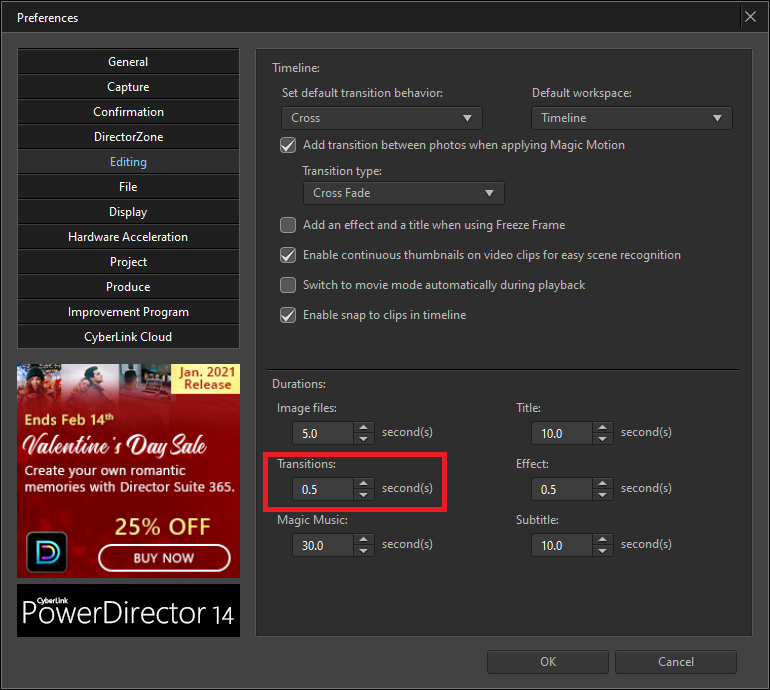Toggle continuous thumbnails on video clips
Viewport: 770px width, 690px height.
pyautogui.click(x=288, y=255)
